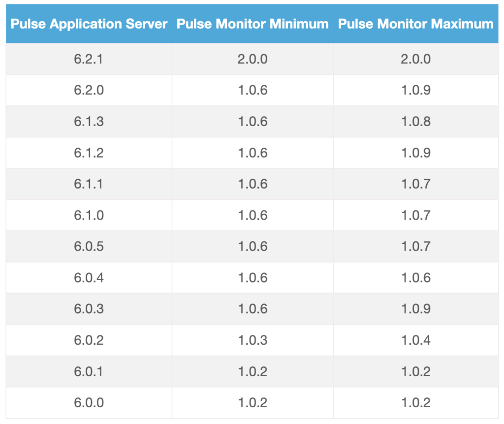Select the 6.0.5 server version cell
This screenshot has height=424, width=504.
coord(89,246)
